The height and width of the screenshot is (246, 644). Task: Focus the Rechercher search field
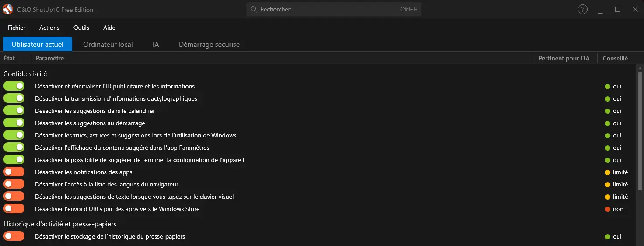pos(334,9)
